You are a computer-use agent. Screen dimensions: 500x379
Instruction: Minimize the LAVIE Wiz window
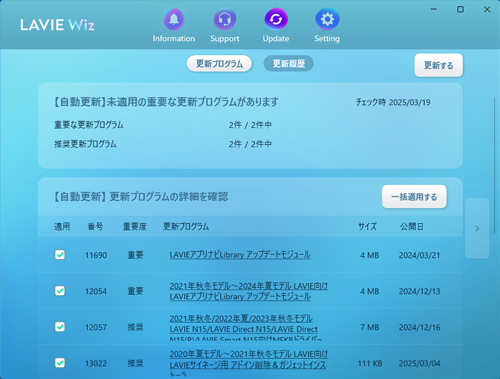434,9
